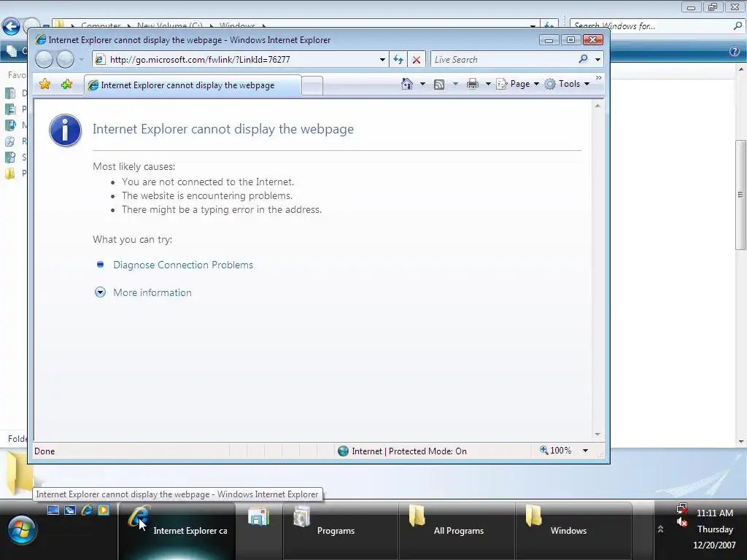
Task: Select the 'Internet Explorer cannot display' tab
Action: (193, 85)
